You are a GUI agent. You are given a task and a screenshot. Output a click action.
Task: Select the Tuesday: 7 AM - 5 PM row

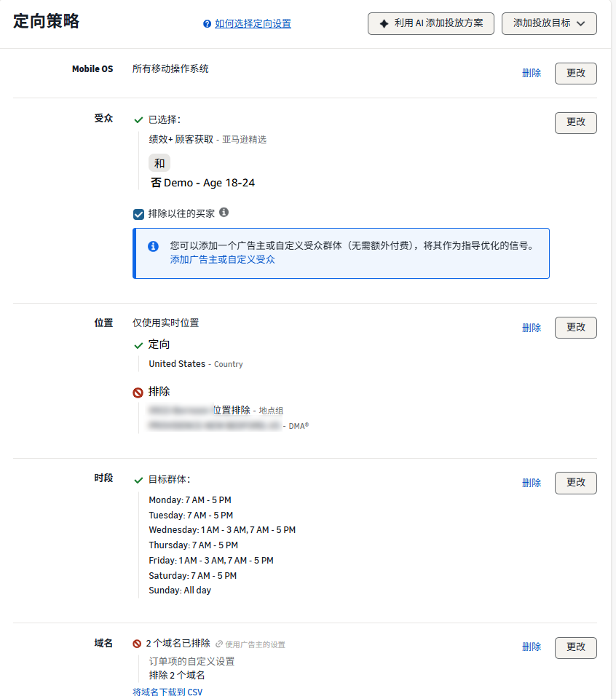(x=191, y=516)
